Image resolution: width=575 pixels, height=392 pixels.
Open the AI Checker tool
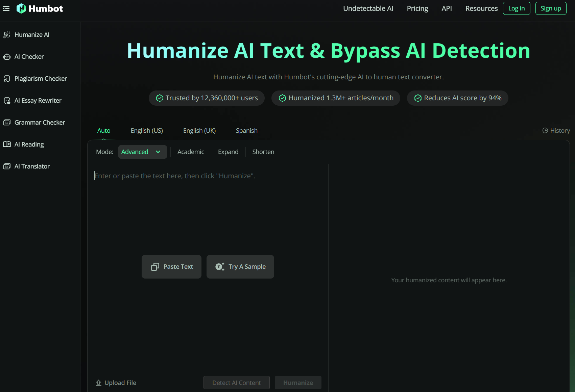[x=29, y=57]
